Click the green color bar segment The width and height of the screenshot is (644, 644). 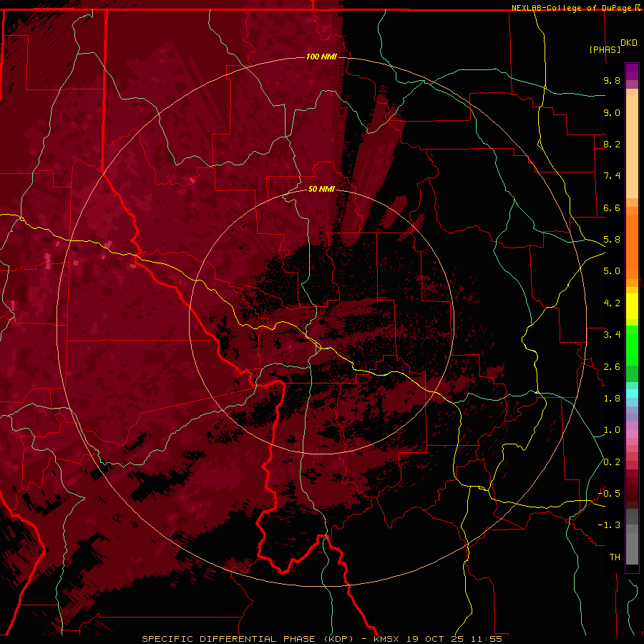click(632, 346)
